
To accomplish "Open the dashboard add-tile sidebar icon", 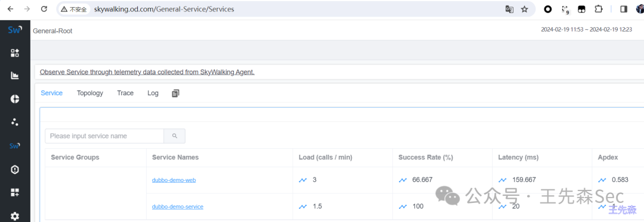I will tap(15, 192).
